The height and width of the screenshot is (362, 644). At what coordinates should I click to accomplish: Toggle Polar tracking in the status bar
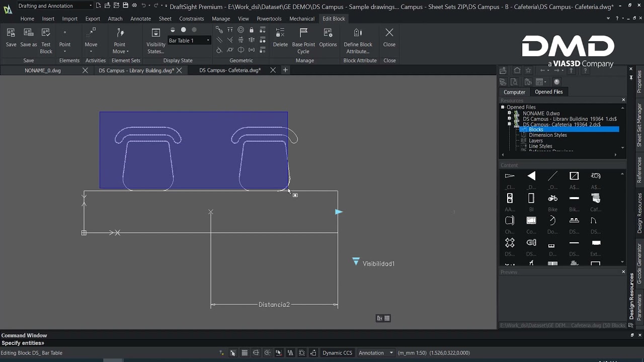pyautogui.click(x=267, y=353)
